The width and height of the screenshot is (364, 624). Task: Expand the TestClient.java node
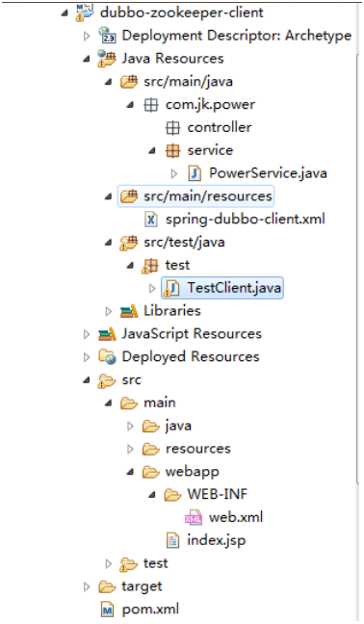pyautogui.click(x=152, y=288)
